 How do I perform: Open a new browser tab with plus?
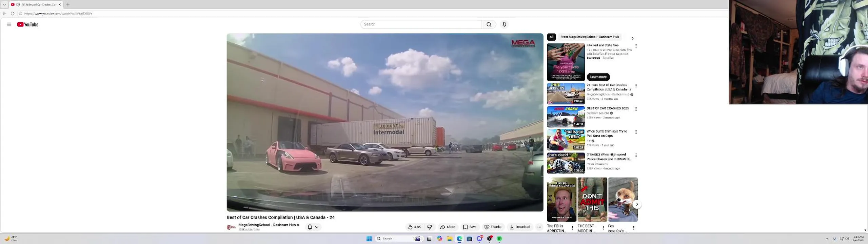[68, 4]
